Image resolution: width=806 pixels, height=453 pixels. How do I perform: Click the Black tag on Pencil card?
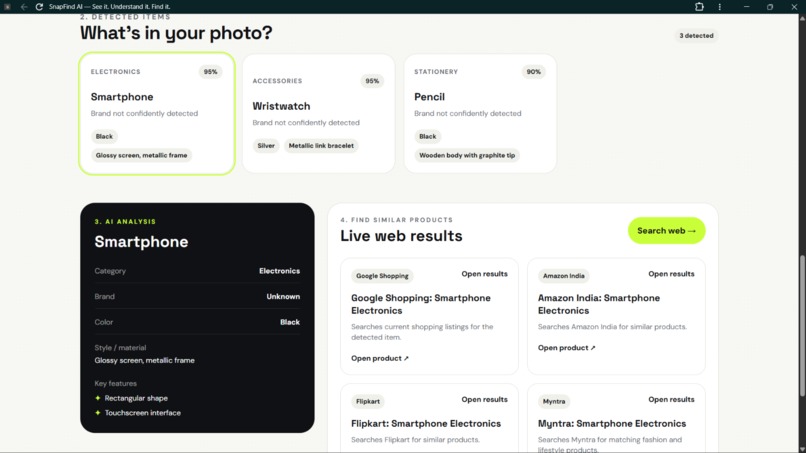[x=427, y=136]
